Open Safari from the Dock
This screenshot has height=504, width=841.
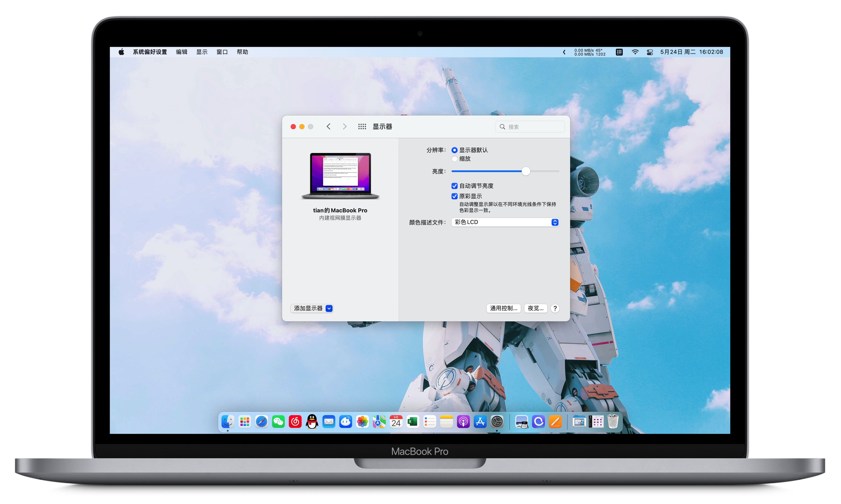[x=261, y=422]
